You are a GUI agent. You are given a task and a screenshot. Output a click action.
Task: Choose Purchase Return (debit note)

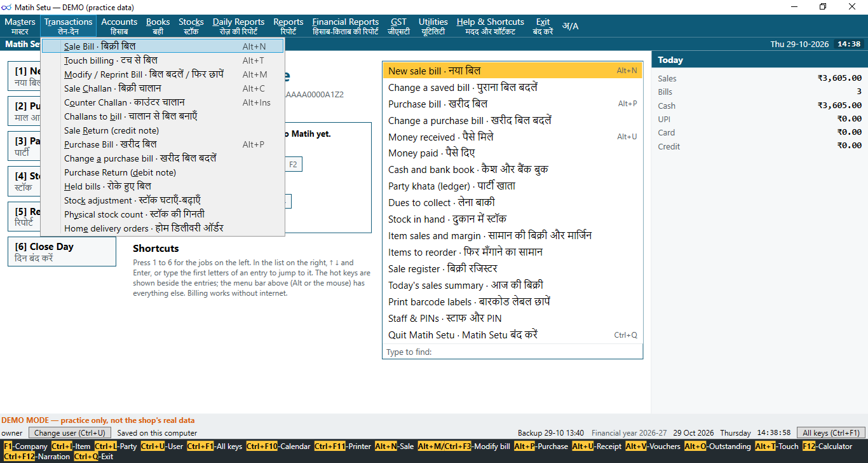[x=163, y=172]
